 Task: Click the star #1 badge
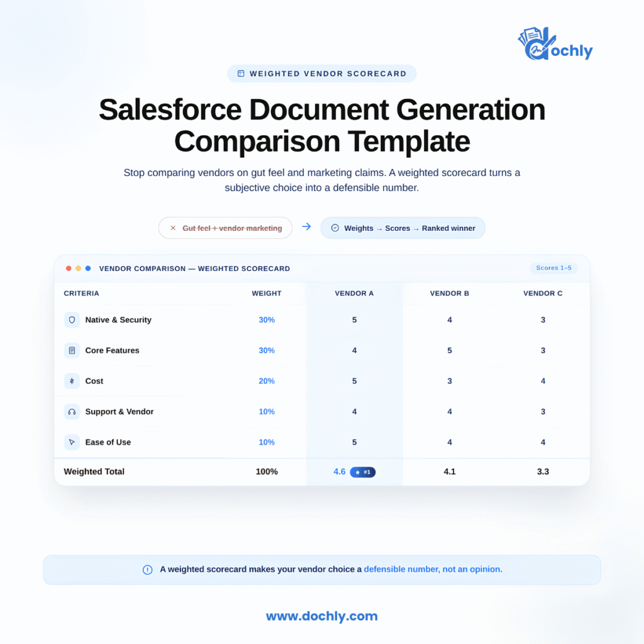click(x=363, y=472)
